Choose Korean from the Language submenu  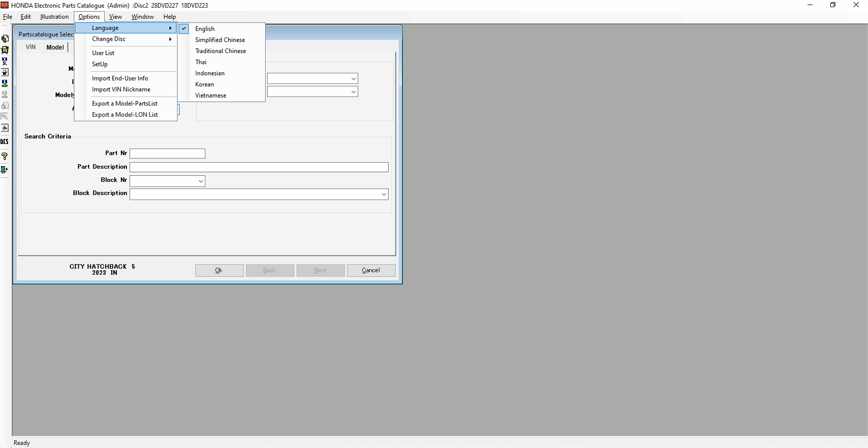(x=205, y=85)
